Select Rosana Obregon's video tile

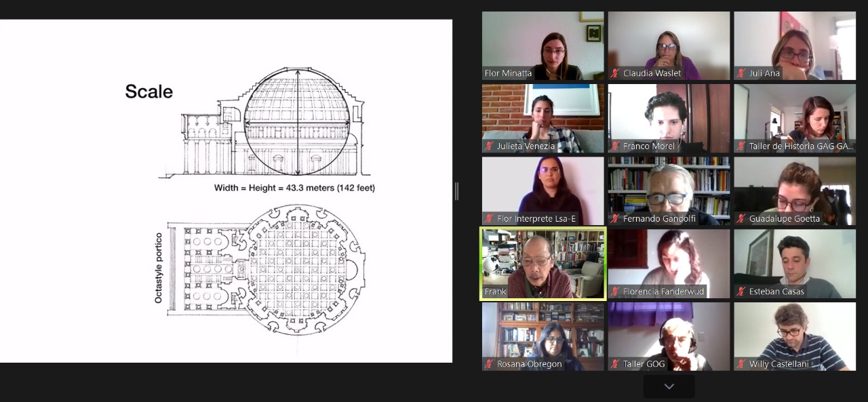pos(542,336)
